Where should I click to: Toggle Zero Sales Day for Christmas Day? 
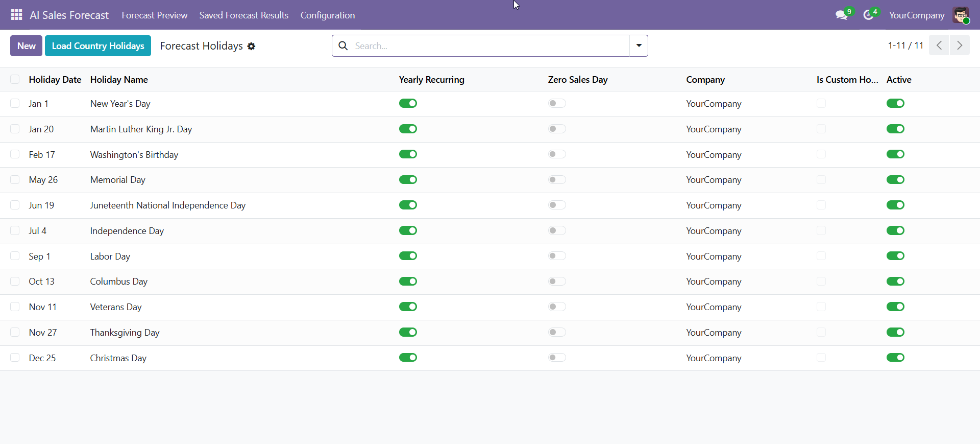pyautogui.click(x=557, y=358)
